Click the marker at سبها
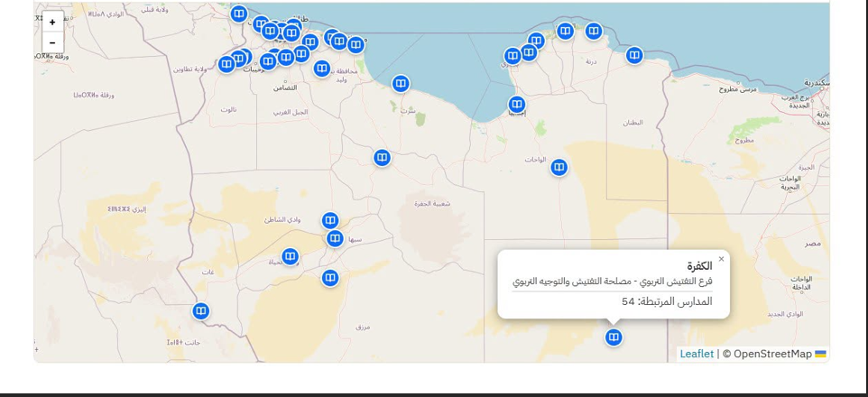This screenshot has height=397, width=868. (x=335, y=238)
